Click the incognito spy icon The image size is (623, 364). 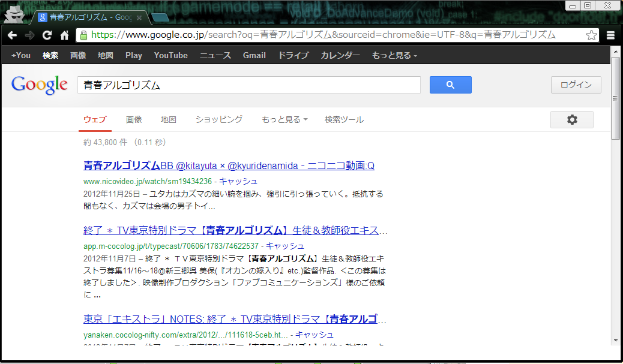[x=14, y=14]
